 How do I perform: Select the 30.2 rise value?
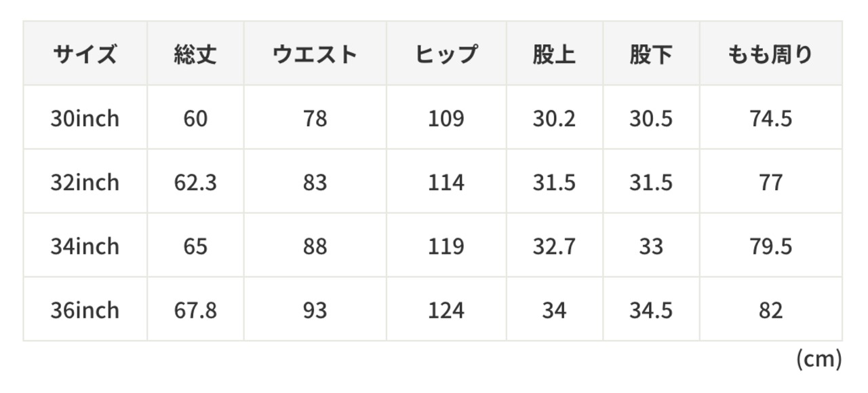coord(554,119)
